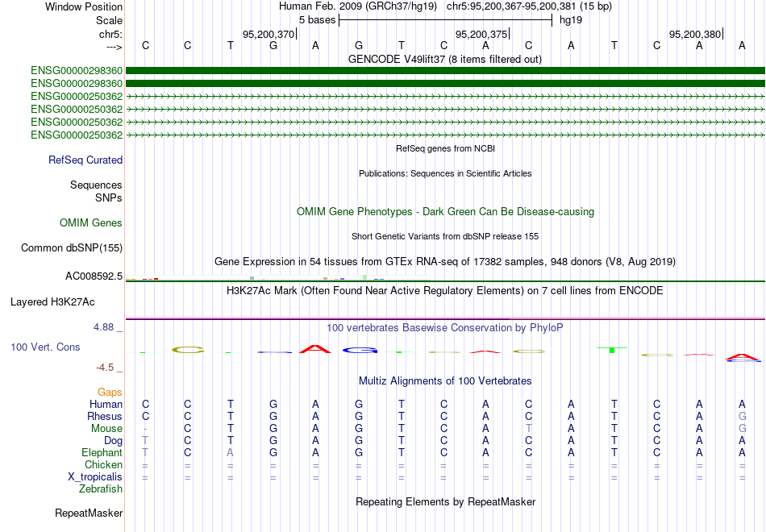Screen dimensions: 766x532
Task: Open Repeating Elements by RepeatMasker title
Action: (x=446, y=502)
